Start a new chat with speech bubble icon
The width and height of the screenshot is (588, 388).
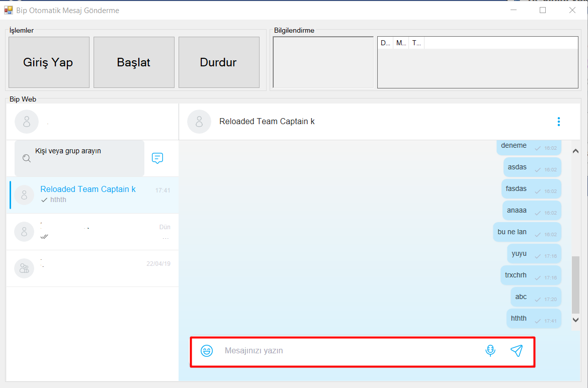157,158
